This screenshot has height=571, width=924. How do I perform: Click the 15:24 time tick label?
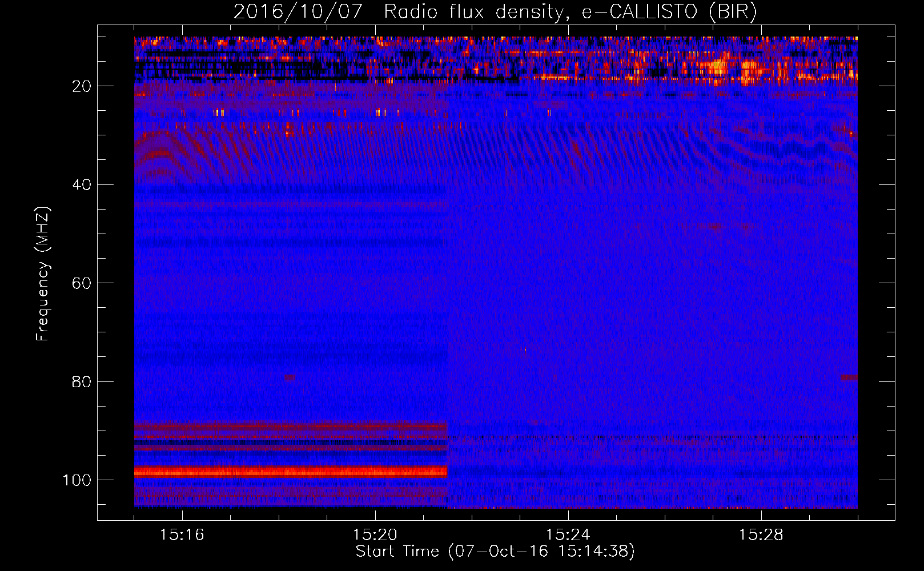coord(568,535)
